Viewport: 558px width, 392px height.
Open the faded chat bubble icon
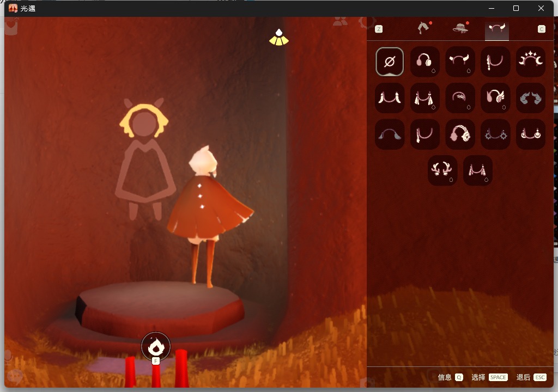click(x=15, y=376)
